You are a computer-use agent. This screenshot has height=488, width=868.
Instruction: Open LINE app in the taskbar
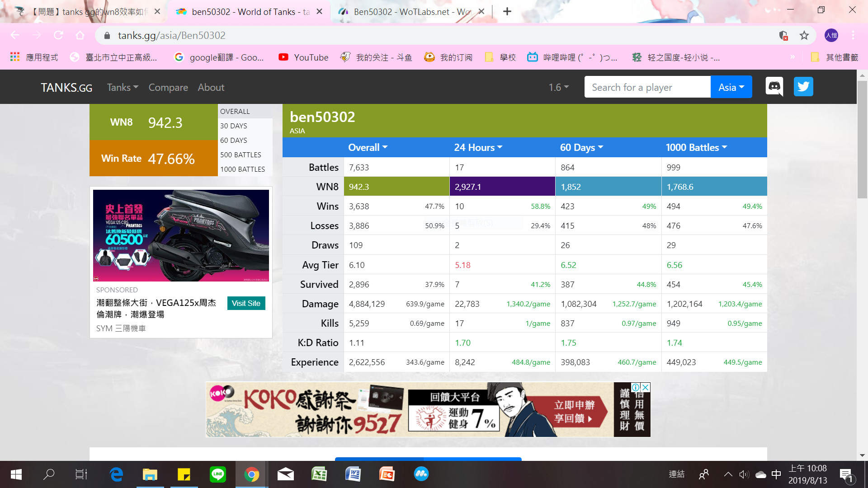(217, 474)
